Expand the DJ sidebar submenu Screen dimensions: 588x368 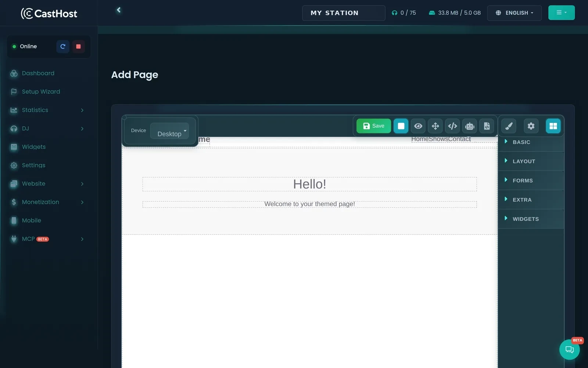point(49,128)
